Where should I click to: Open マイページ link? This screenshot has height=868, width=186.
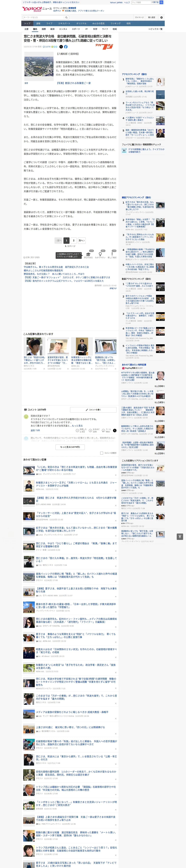click(139, 18)
